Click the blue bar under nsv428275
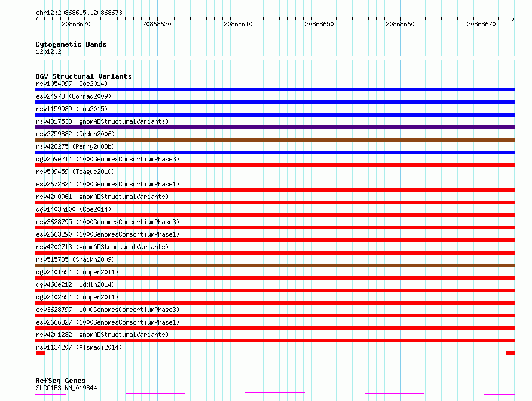 click(x=275, y=152)
